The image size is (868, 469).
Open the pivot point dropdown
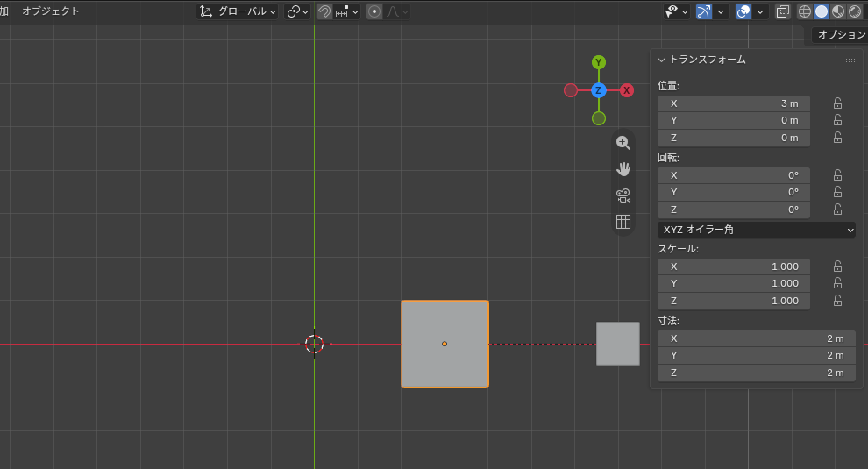tap(297, 11)
